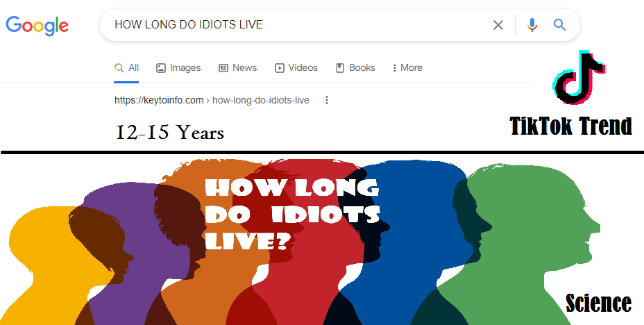This screenshot has width=644, height=325.
Task: Open the keytoinfo.com result URL
Action: pos(212,100)
